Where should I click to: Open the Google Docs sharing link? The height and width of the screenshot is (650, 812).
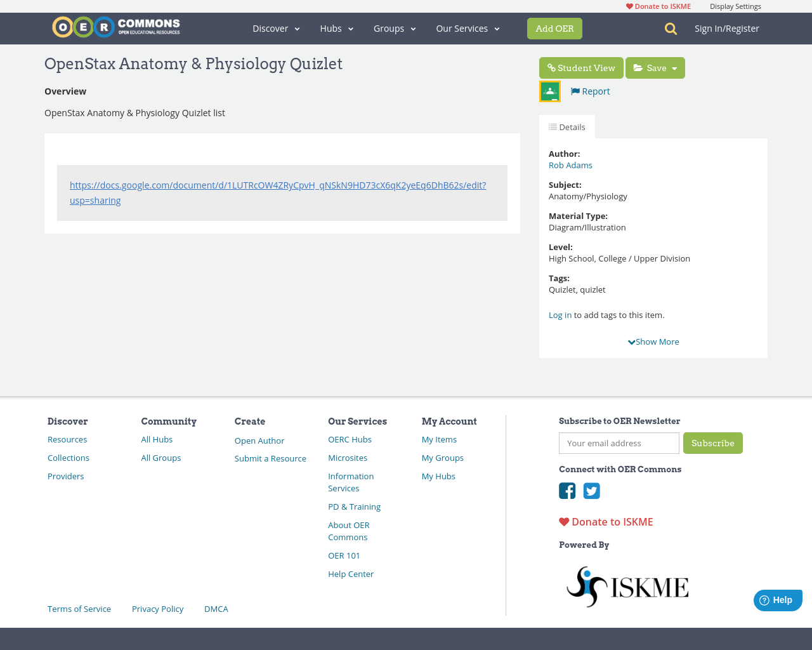pos(278,193)
